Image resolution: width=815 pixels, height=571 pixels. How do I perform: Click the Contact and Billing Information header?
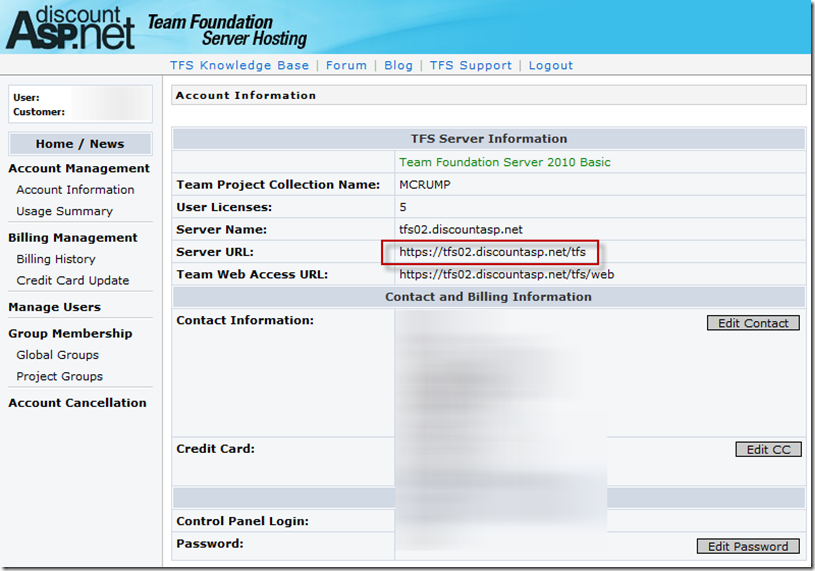488,297
